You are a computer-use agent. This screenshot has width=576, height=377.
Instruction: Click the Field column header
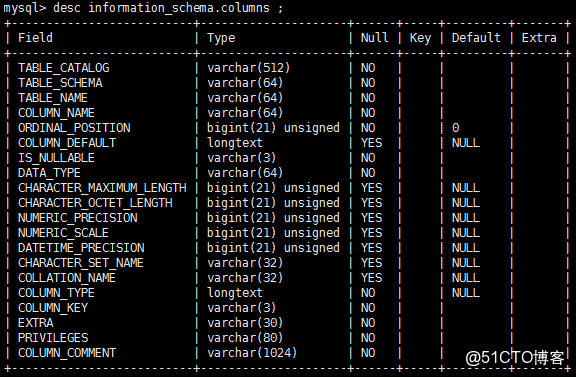point(35,38)
